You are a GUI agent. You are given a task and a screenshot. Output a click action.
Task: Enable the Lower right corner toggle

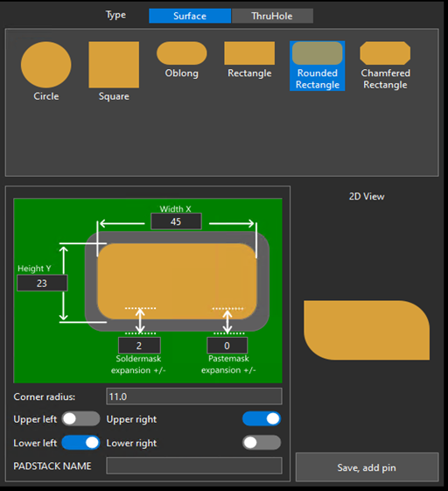point(262,443)
